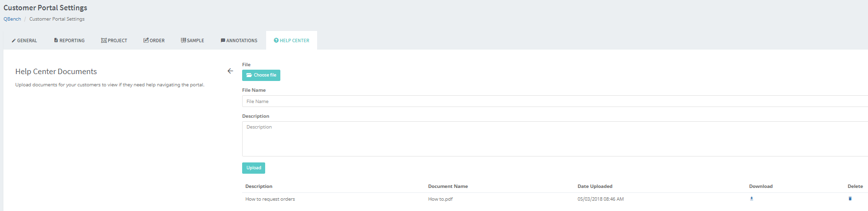Image resolution: width=868 pixels, height=211 pixels.
Task: Click the QBench breadcrumb link
Action: coord(12,19)
